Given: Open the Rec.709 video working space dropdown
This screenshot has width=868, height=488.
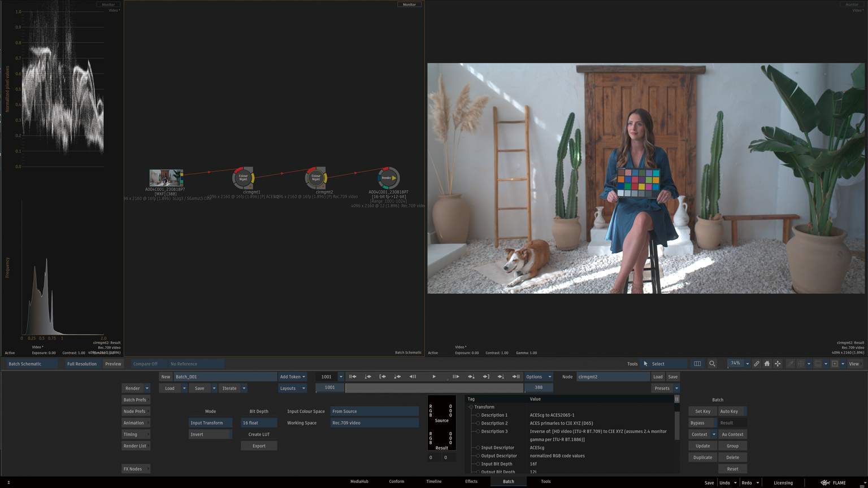Looking at the screenshot, I should (375, 423).
